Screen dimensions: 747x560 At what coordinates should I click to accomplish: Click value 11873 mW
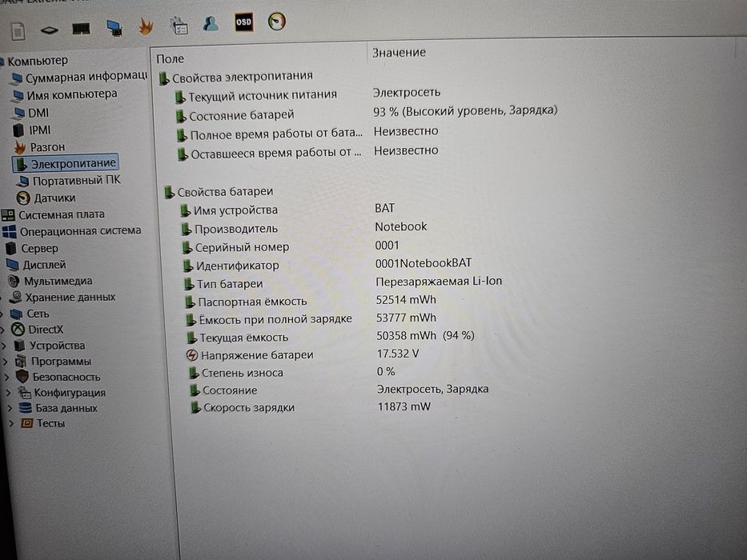[x=404, y=406]
